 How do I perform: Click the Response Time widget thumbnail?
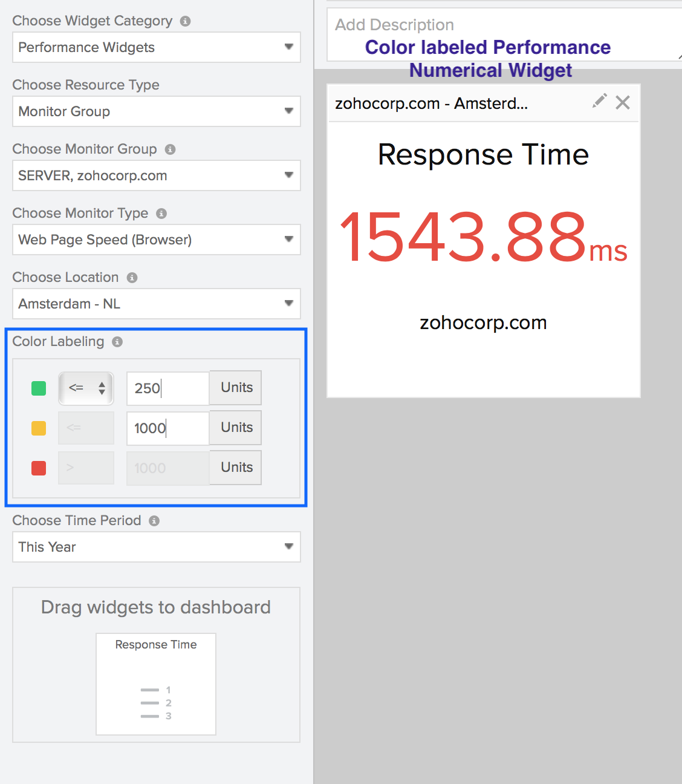point(155,684)
